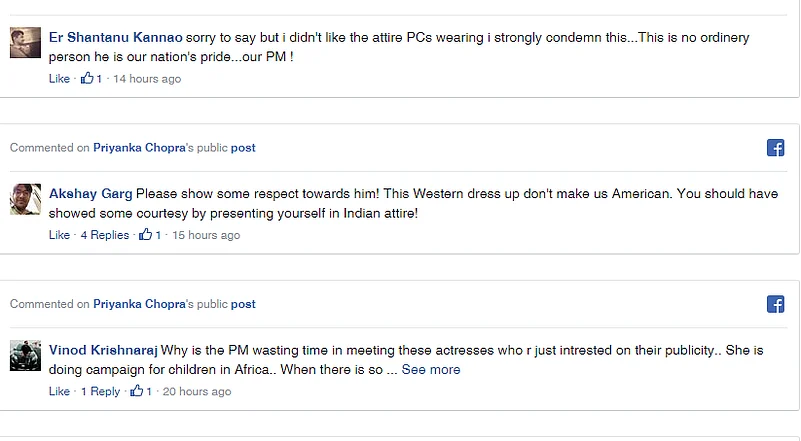Open Akshay Garg's profile picture
This screenshot has width=801, height=441.
tap(25, 199)
